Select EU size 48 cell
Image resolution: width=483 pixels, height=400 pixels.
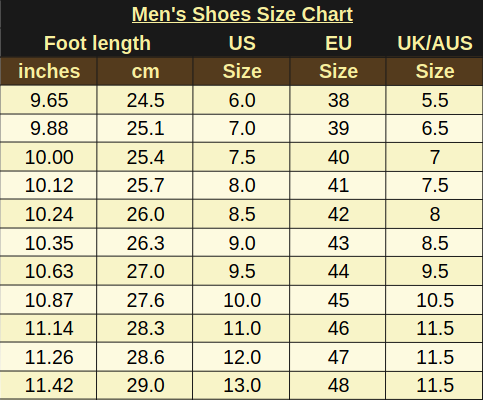[x=338, y=385]
